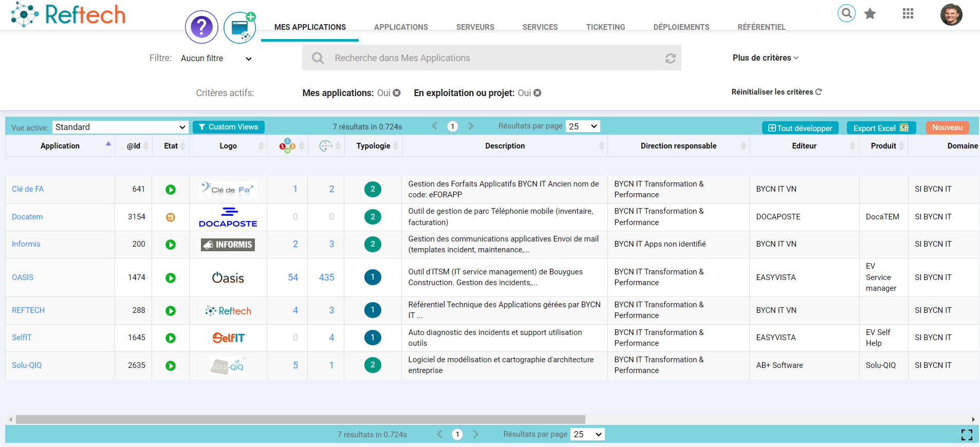Click the add new application icon
980x447 pixels.
click(239, 28)
